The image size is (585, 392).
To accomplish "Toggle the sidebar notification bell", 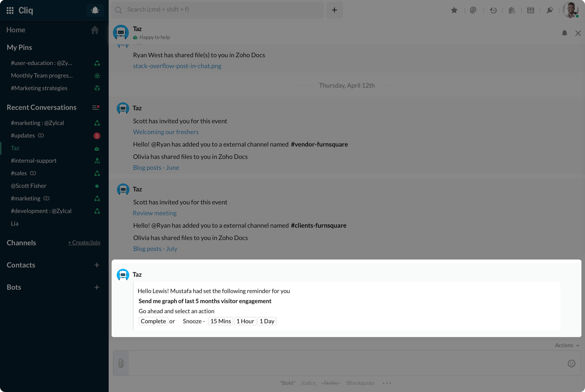I will click(x=95, y=10).
